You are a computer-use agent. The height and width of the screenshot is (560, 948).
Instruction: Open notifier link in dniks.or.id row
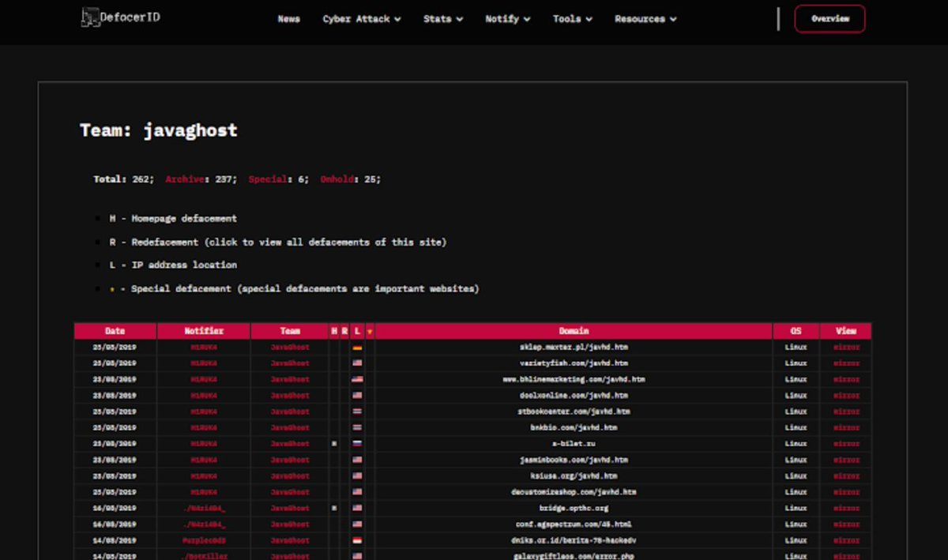point(204,540)
